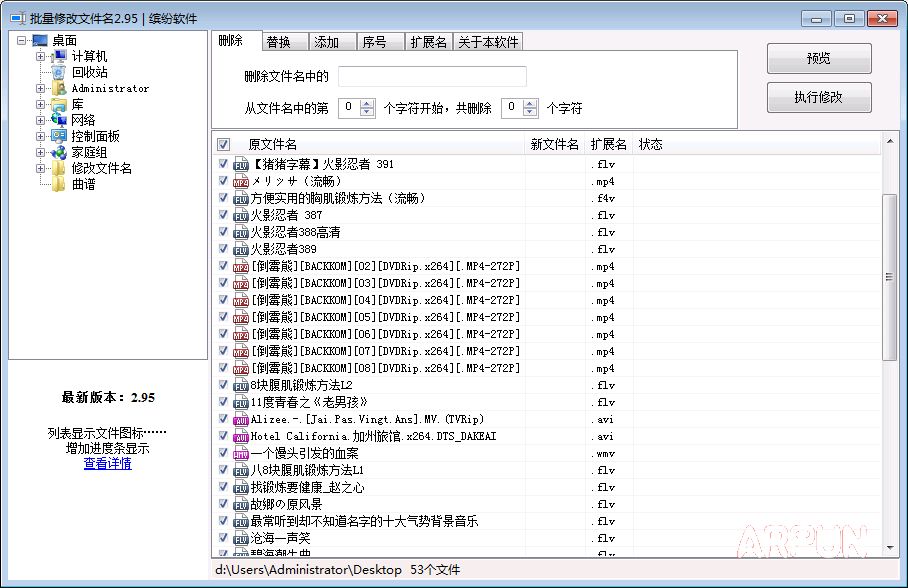Toggle the select-all checkbox in 原文件名 header
908x588 pixels.
point(224,143)
